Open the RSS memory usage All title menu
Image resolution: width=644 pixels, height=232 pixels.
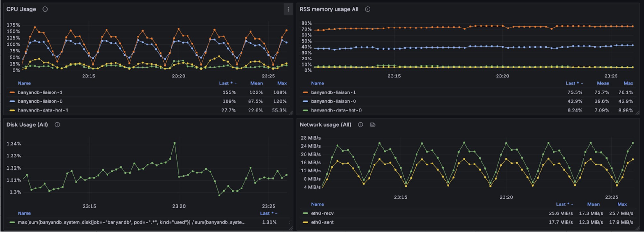[x=329, y=9]
